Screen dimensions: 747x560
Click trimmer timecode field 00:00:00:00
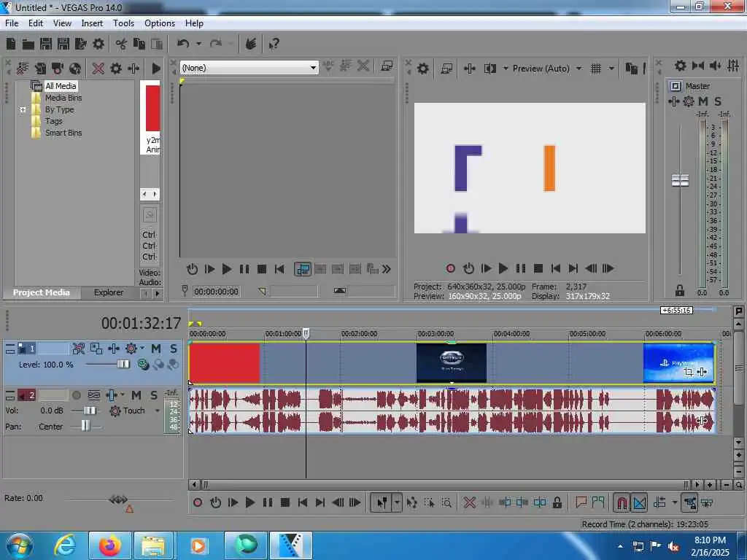[x=216, y=292]
